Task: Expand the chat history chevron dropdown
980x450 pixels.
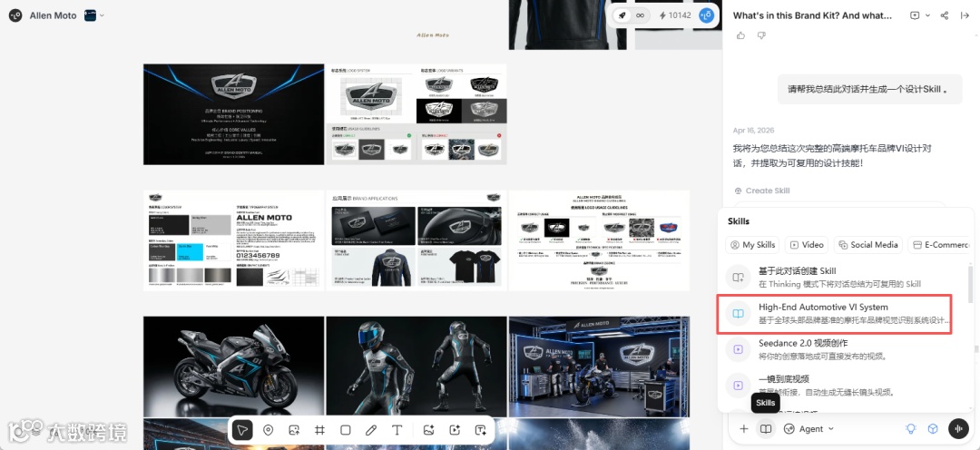Action: 928,15
